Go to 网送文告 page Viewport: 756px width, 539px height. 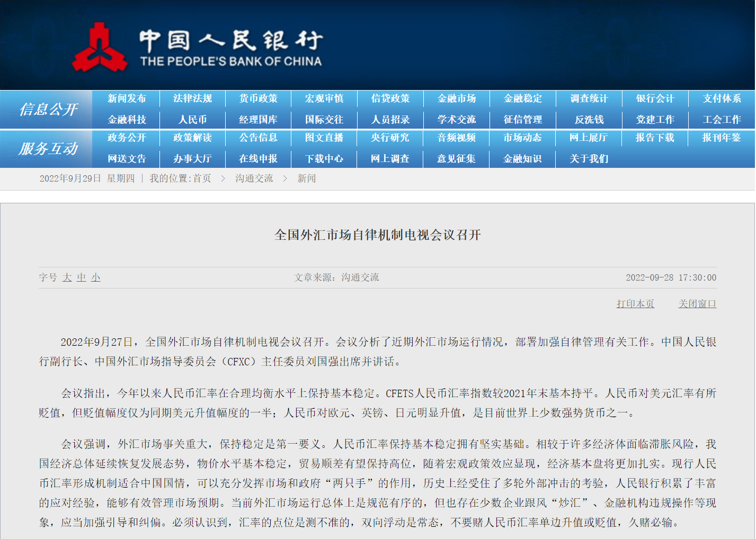tap(127, 159)
